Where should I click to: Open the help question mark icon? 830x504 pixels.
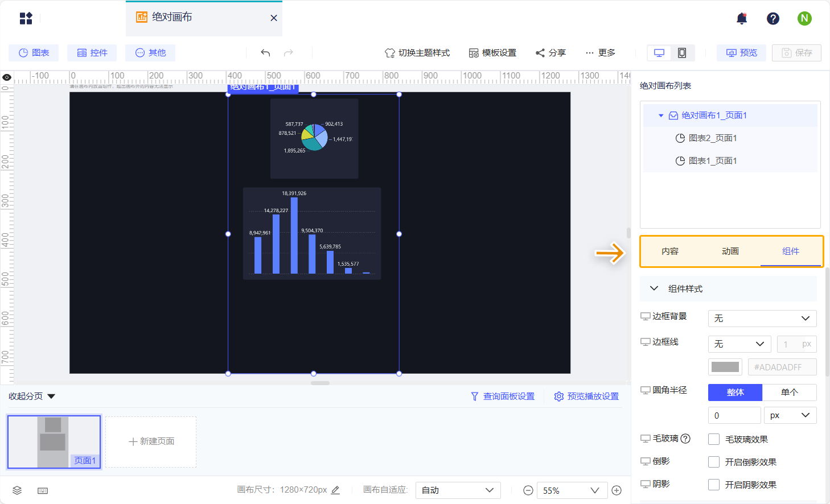point(773,18)
